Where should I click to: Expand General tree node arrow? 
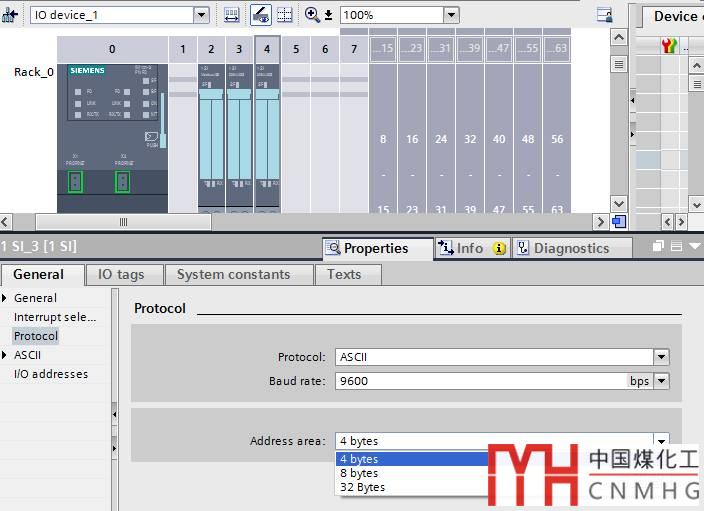click(4, 298)
